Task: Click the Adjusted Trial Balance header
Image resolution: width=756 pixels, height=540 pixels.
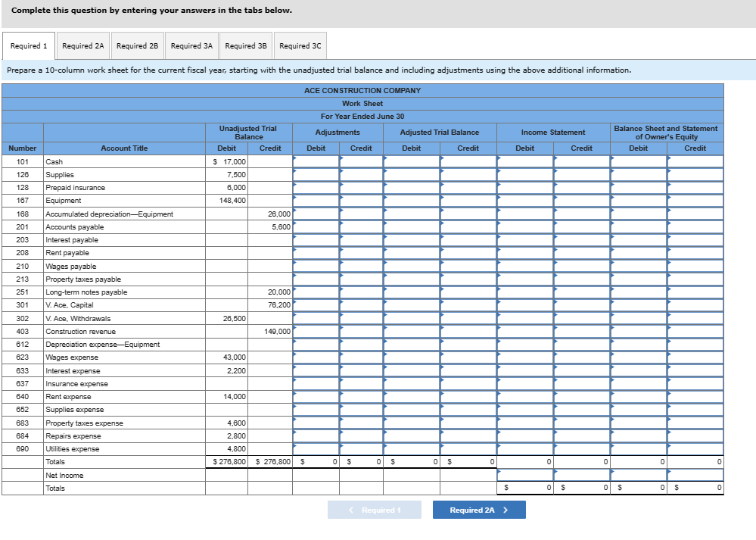Action: tap(440, 133)
